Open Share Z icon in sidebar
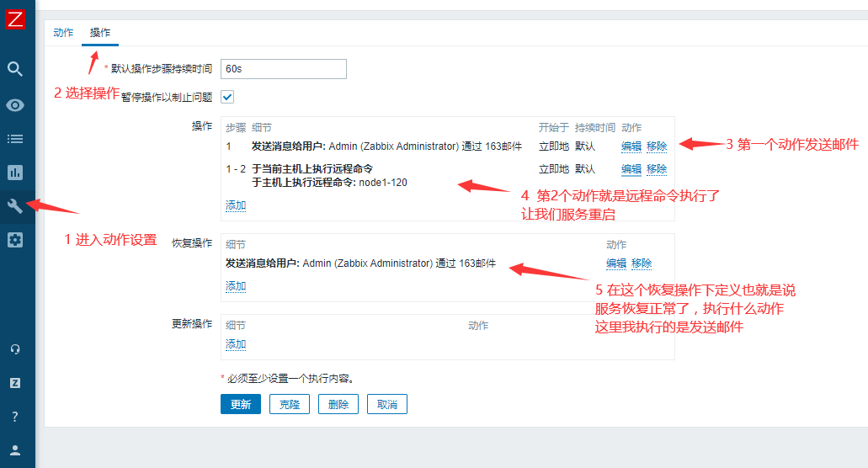Viewport: 868px width, 468px height. point(15,383)
